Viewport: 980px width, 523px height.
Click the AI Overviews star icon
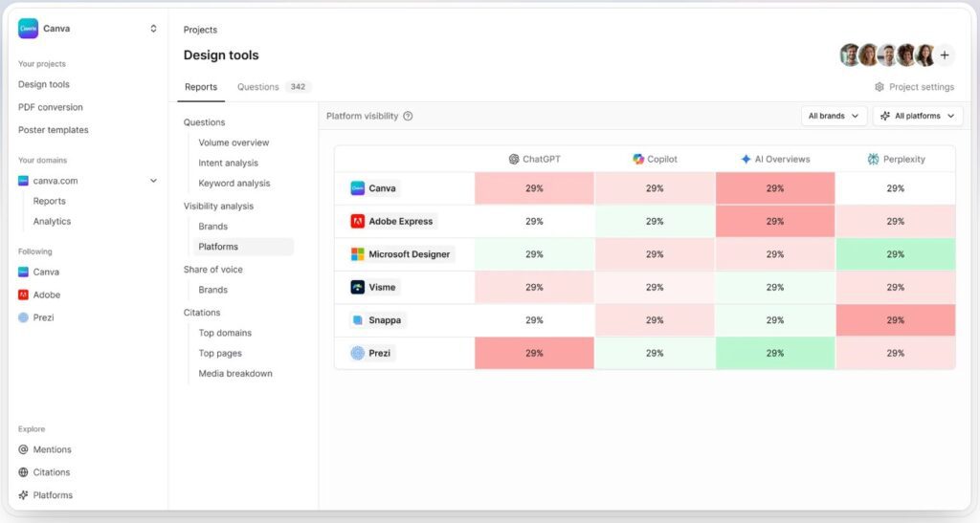[746, 159]
